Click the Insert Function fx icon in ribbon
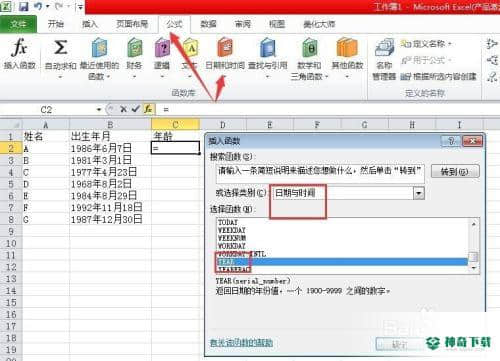This screenshot has height=361, width=500. [x=19, y=48]
